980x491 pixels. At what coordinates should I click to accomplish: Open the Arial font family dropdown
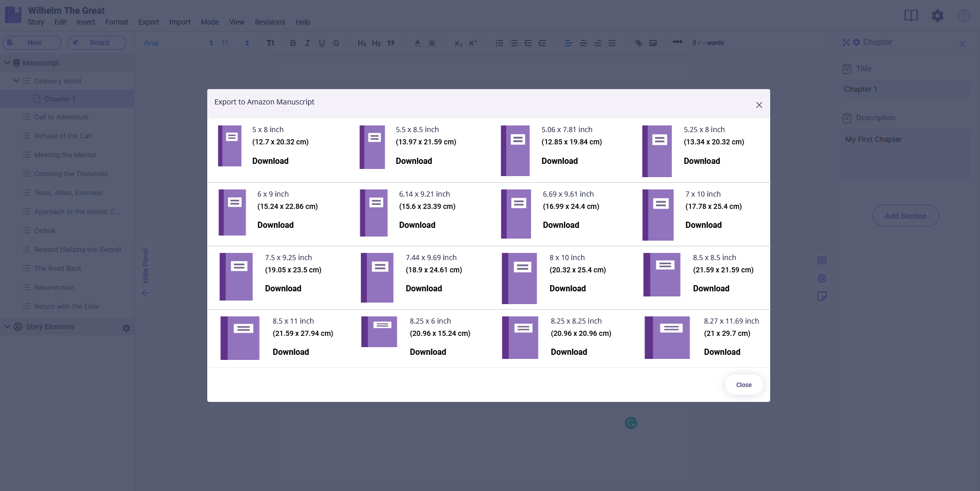pos(178,43)
